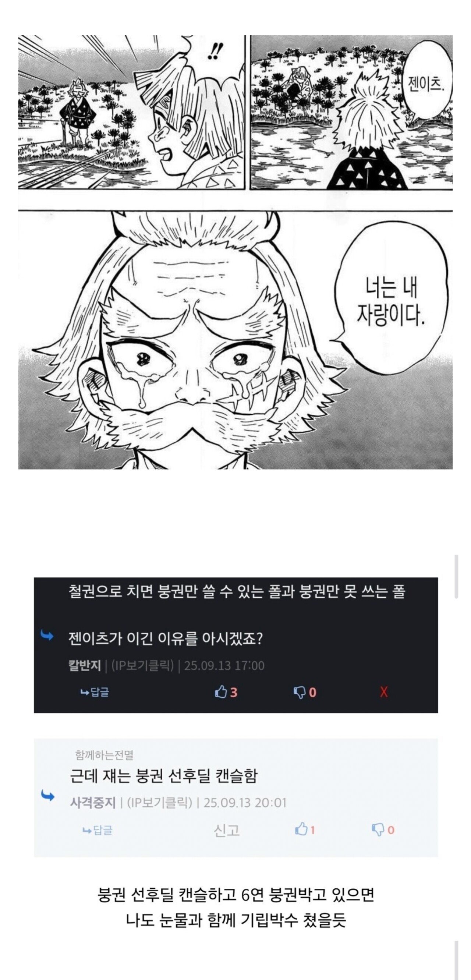Screen dimensions: 471x980
Task: Click blue reply arrow beside 근데 쟤는 붕권 comment
Action: [47, 796]
